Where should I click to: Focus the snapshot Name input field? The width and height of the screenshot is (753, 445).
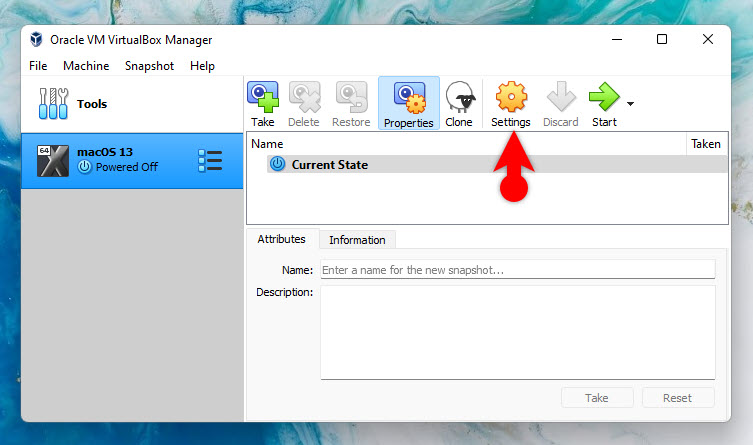[518, 270]
